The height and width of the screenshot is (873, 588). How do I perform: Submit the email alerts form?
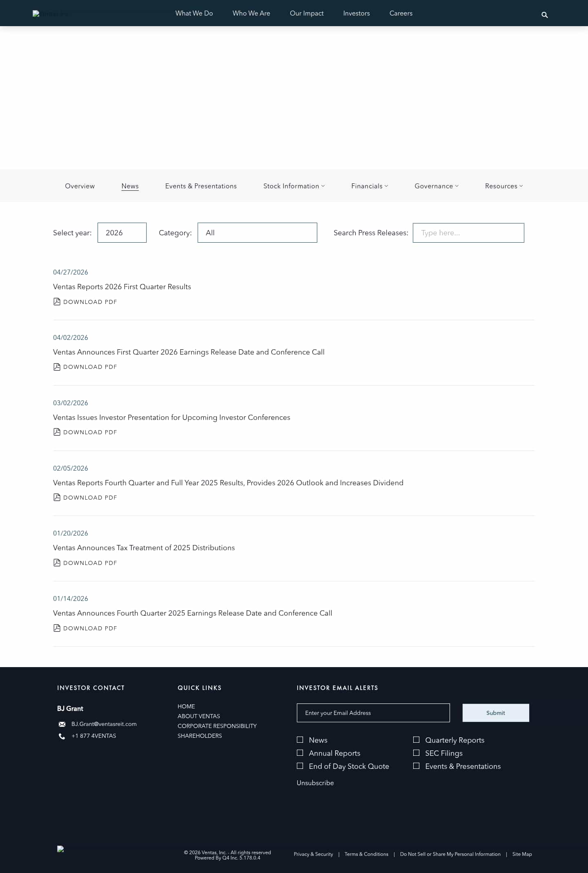[x=496, y=712]
